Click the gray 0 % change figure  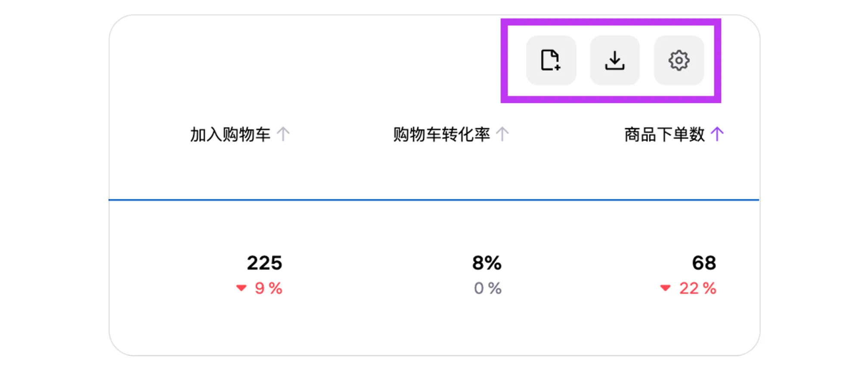tap(487, 288)
